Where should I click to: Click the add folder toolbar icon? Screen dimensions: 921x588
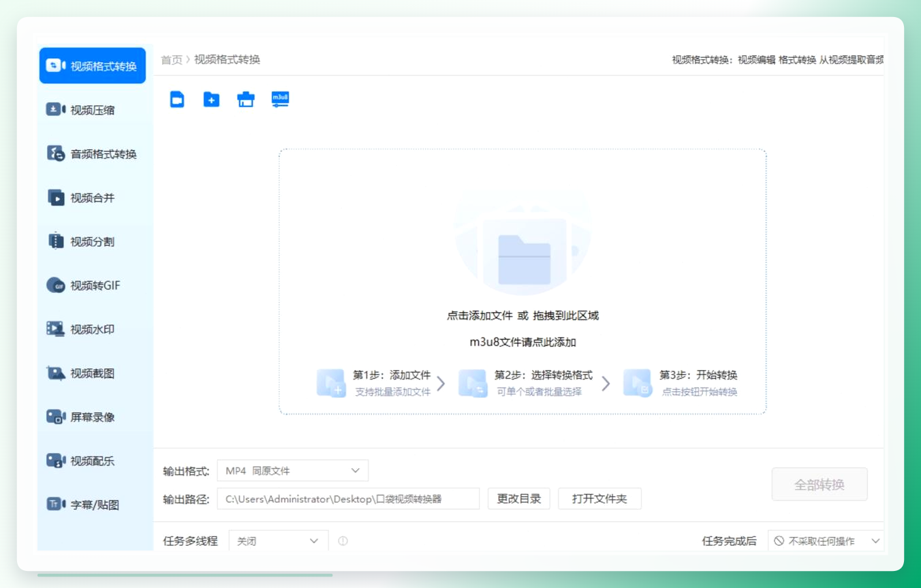click(x=211, y=99)
